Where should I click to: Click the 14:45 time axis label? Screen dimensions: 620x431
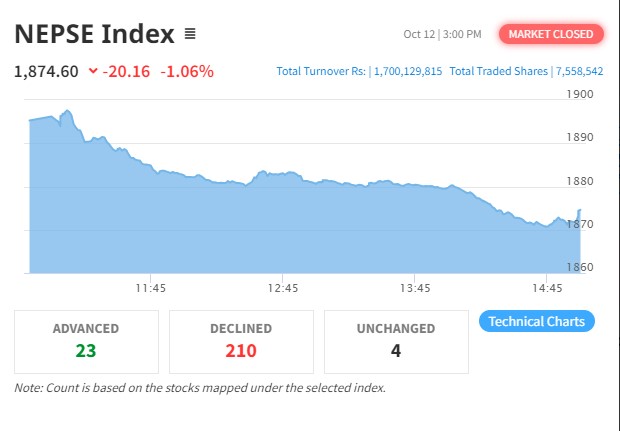546,288
